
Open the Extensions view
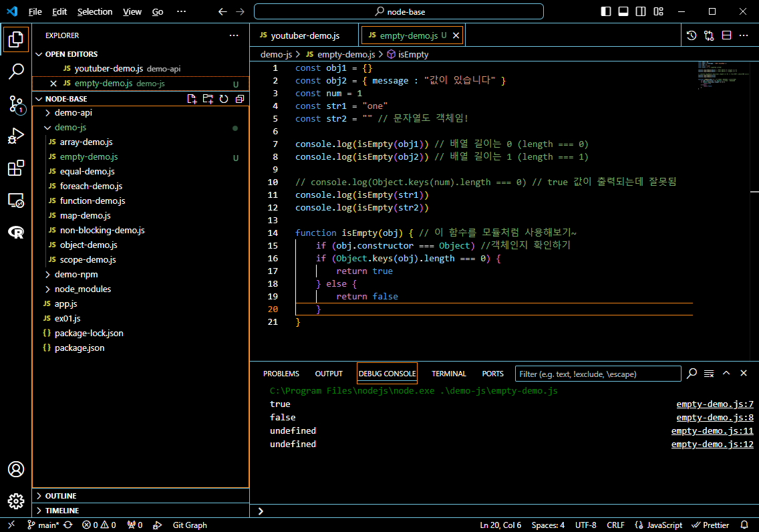coord(16,168)
